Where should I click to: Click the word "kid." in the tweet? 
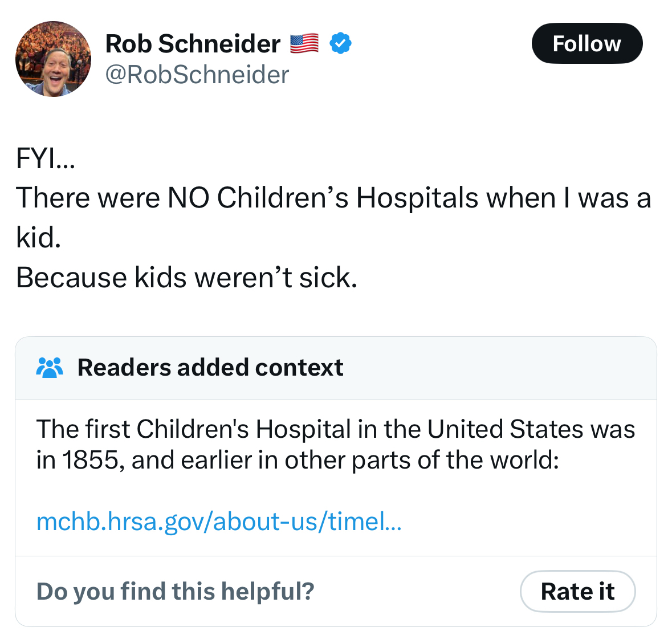tap(38, 238)
